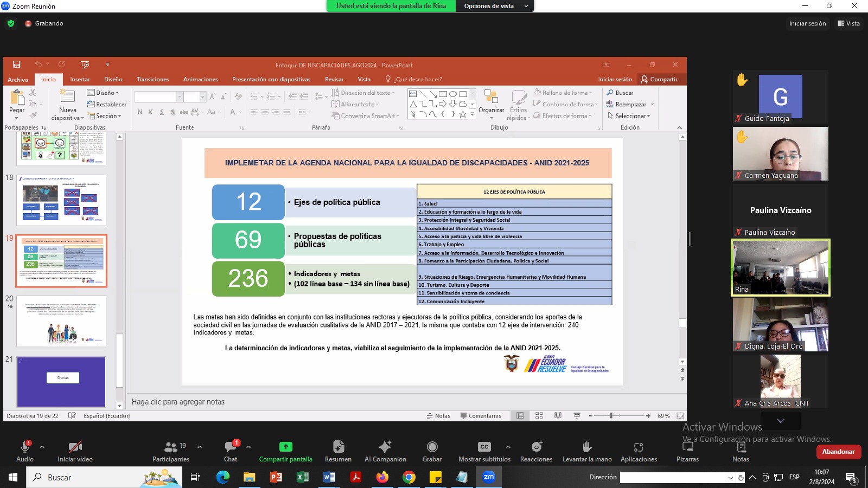Open the Seleccionar dropdown
This screenshot has height=488, width=868.
click(628, 116)
